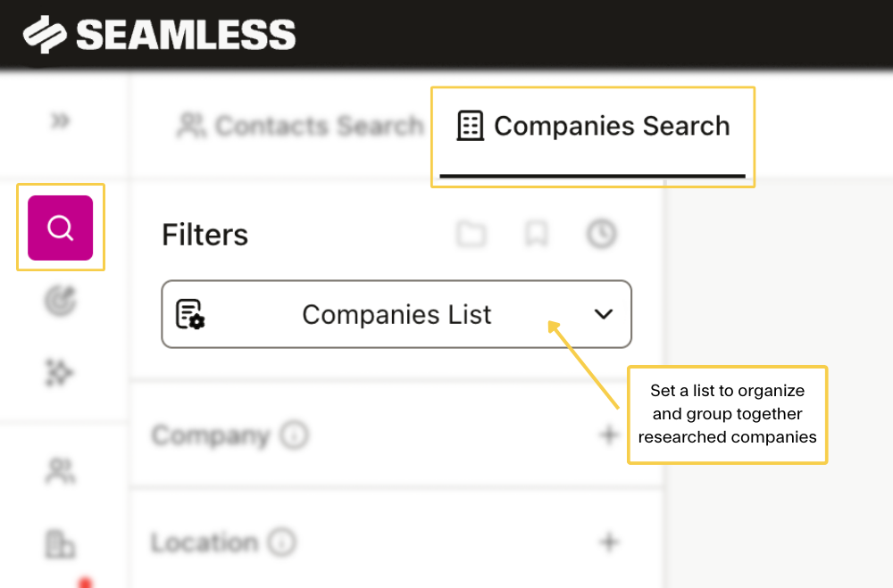Click the AI enrichment icon in the sidebar

click(59, 373)
